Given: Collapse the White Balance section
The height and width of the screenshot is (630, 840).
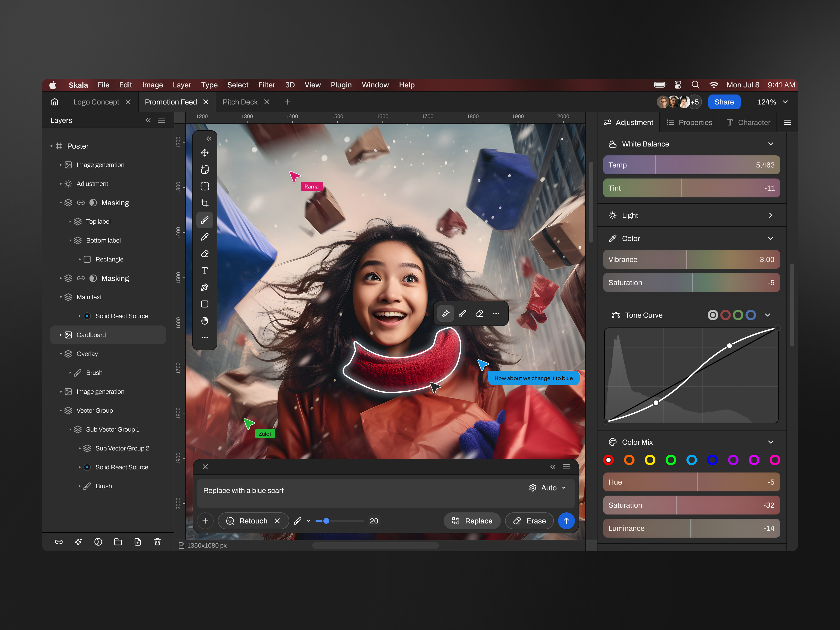Looking at the screenshot, I should 771,144.
